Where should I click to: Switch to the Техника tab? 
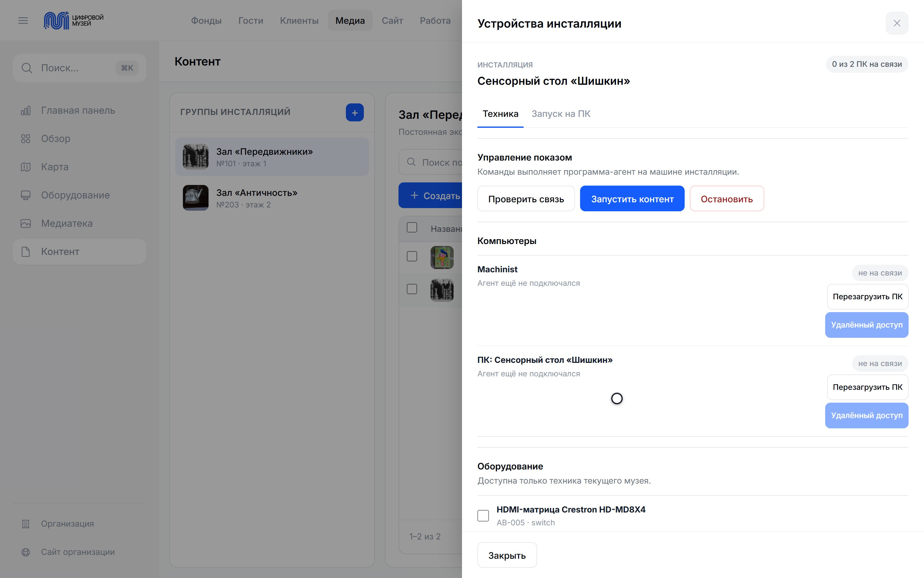point(500,114)
